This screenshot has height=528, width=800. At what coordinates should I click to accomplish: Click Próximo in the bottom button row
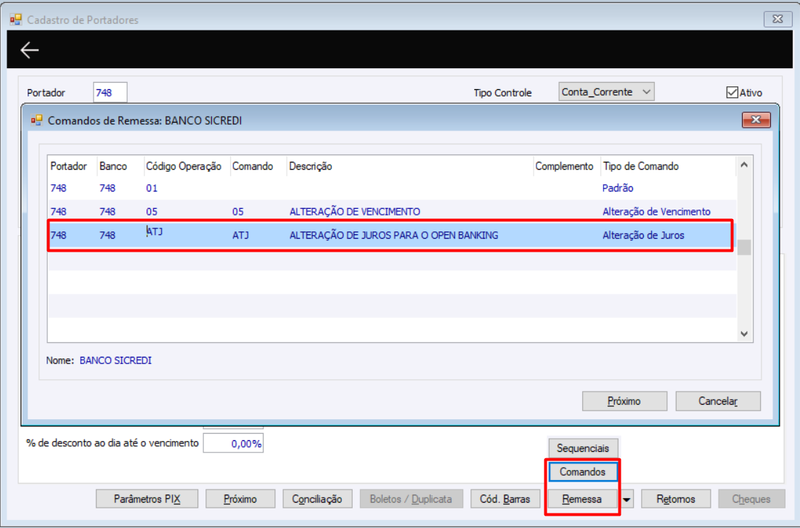pos(240,499)
